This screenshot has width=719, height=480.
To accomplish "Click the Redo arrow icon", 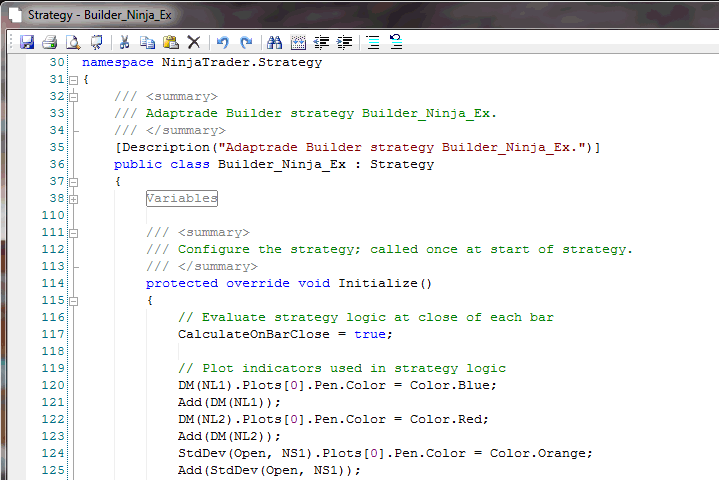I will point(246,42).
